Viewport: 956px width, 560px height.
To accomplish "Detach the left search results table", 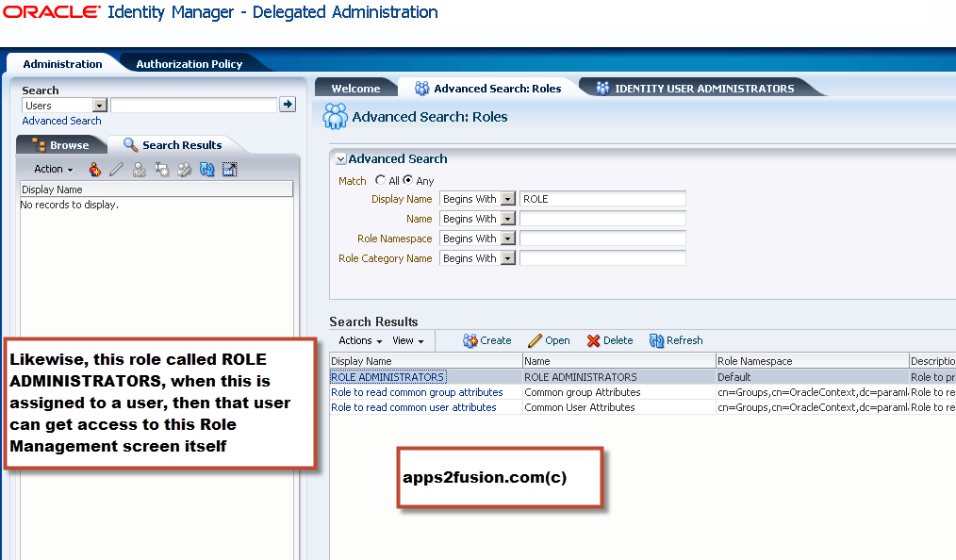I will (x=229, y=170).
